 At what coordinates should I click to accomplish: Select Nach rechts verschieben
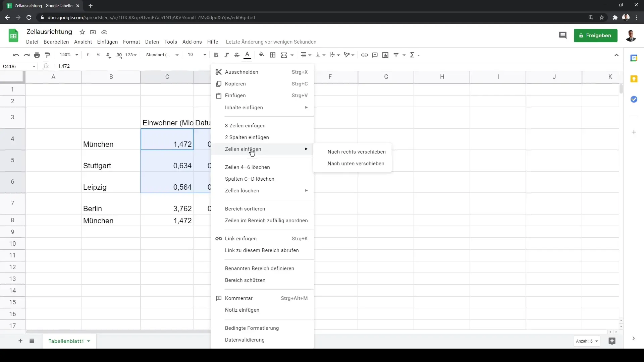(x=353, y=152)
